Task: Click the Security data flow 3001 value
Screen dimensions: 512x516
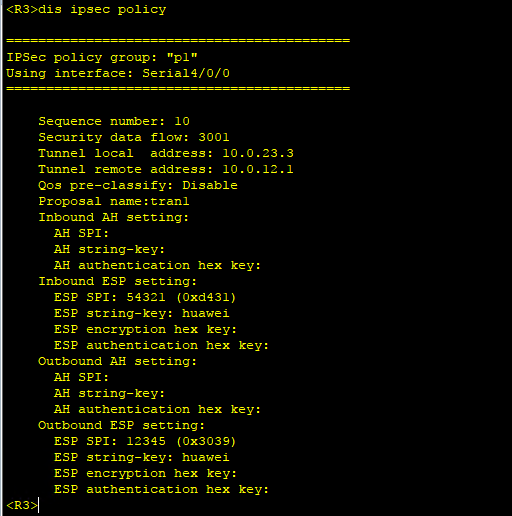Action: (x=214, y=137)
